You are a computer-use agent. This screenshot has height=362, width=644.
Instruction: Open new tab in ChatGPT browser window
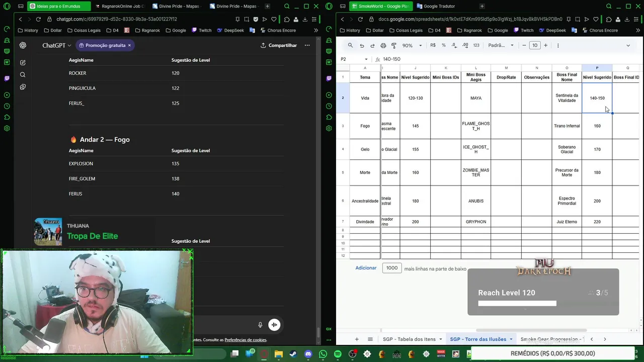(x=267, y=6)
